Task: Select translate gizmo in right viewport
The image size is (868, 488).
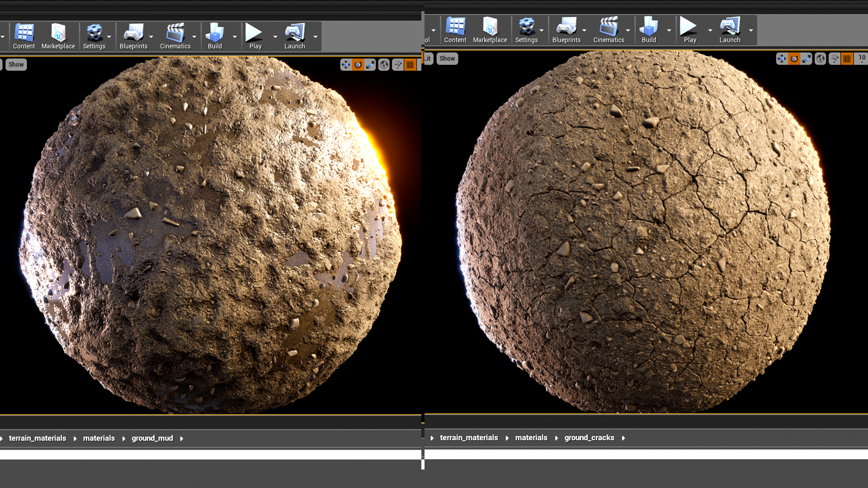Action: click(x=782, y=58)
